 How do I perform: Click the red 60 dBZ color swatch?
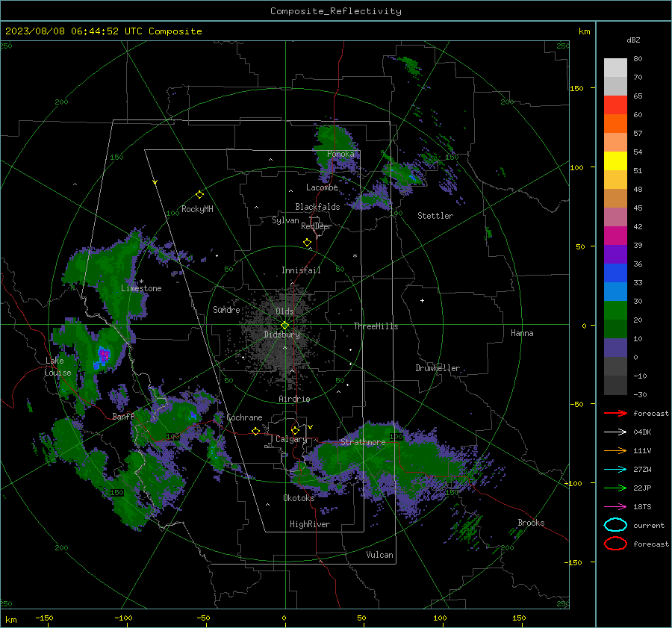pos(615,105)
